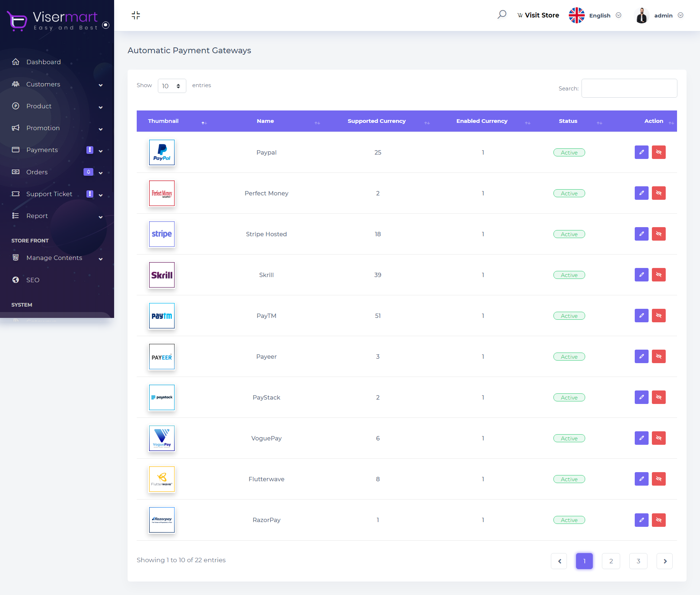Screen dimensions: 700x595
Task: Click the Visit Store link
Action: (538, 15)
